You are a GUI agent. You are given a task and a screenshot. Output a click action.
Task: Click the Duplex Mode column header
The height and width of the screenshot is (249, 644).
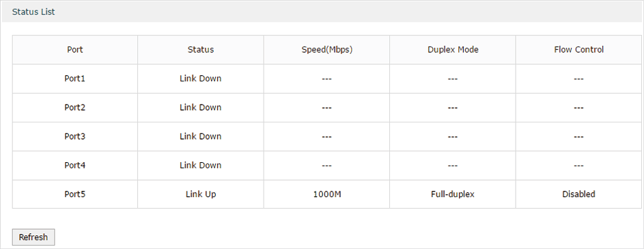point(453,49)
